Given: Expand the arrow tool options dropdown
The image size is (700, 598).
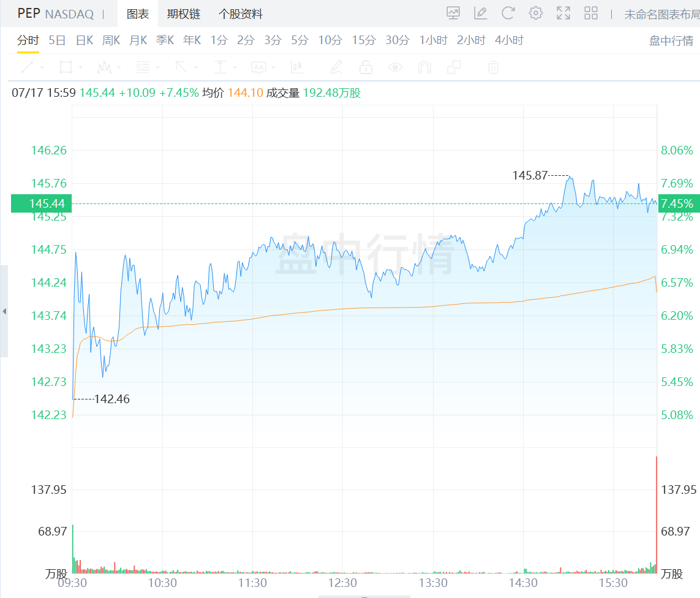Looking at the screenshot, I should point(195,67).
